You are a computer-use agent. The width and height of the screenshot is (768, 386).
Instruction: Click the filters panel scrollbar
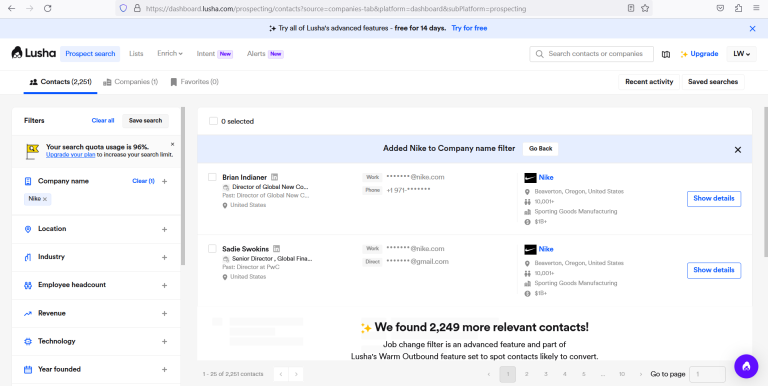tap(183, 186)
